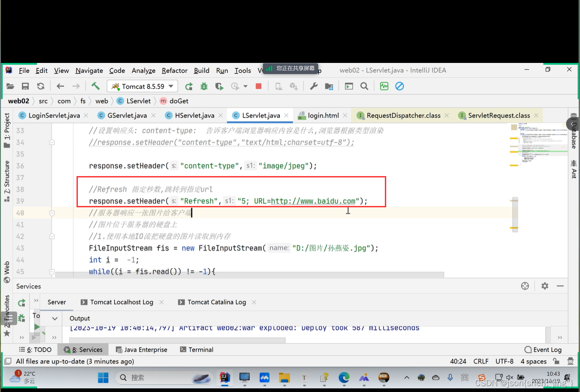Open the Project Structure icon
Image resolution: width=580 pixels, height=392 pixels.
pyautogui.click(x=330, y=86)
